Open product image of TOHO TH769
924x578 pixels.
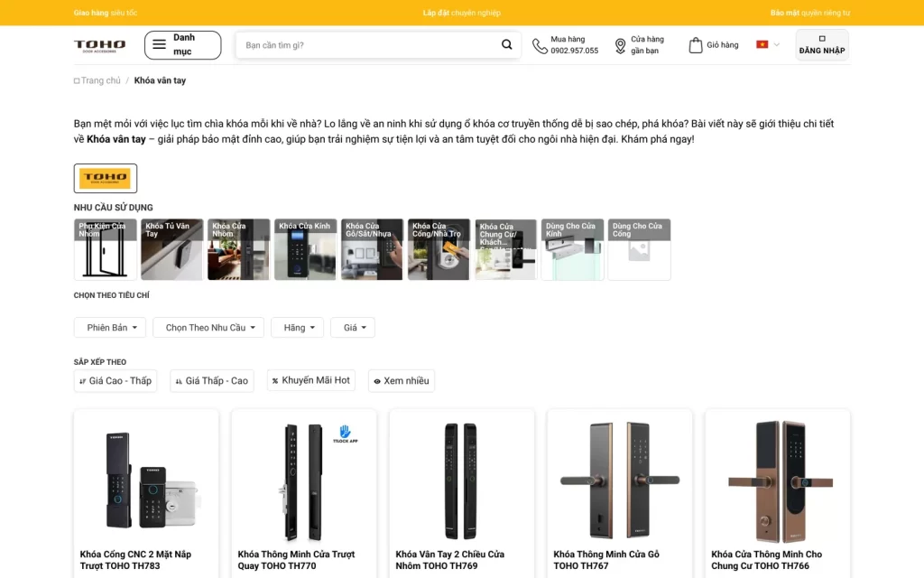pyautogui.click(x=462, y=480)
